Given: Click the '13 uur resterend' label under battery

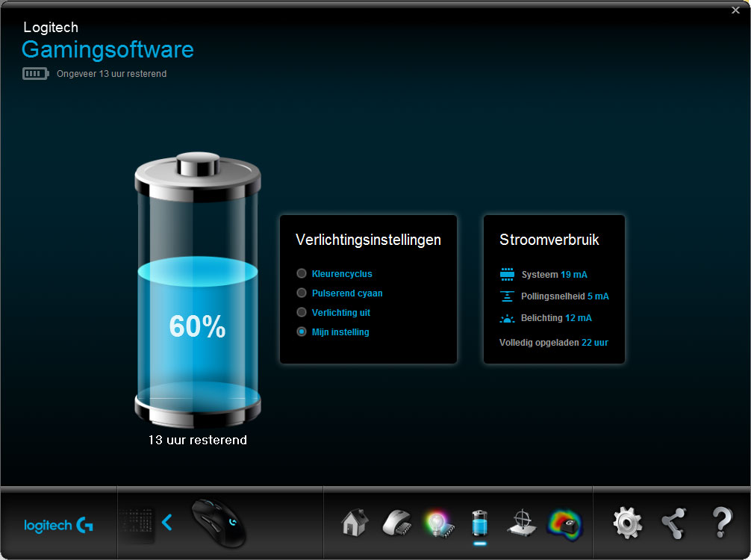Looking at the screenshot, I should [197, 440].
